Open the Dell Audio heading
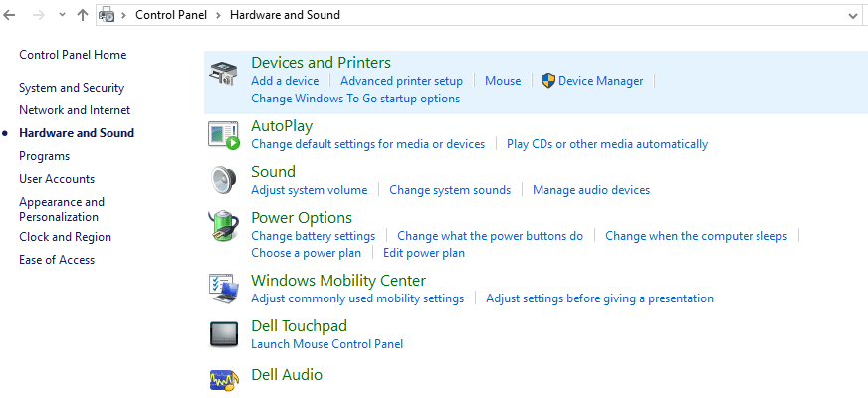868x398 pixels. [x=287, y=375]
